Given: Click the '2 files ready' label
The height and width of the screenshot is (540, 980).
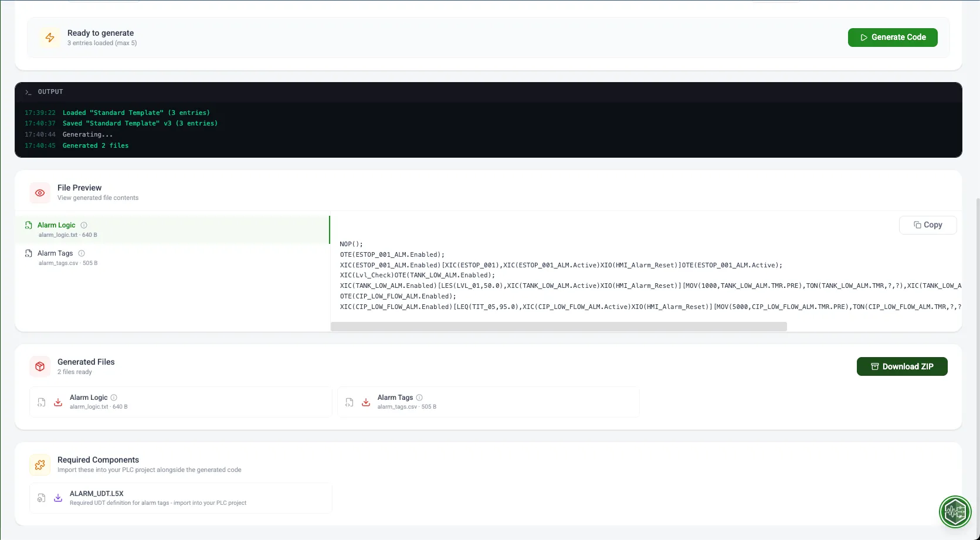Looking at the screenshot, I should 74,372.
